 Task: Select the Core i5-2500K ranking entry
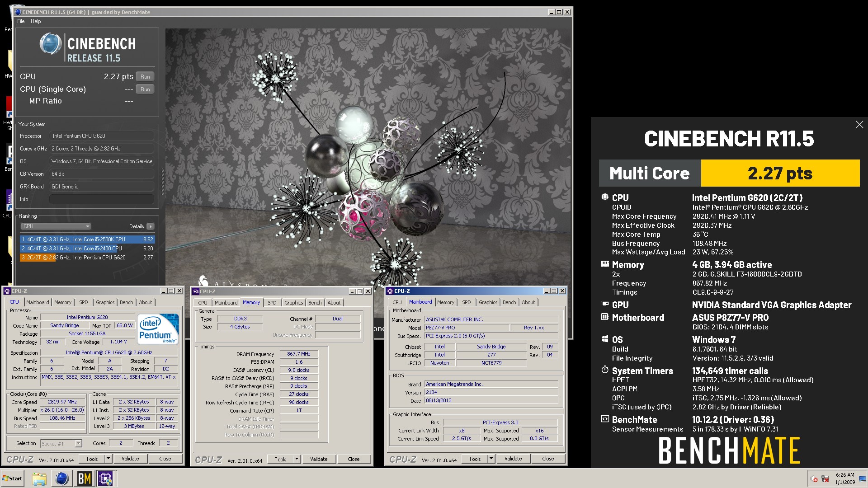(87, 239)
